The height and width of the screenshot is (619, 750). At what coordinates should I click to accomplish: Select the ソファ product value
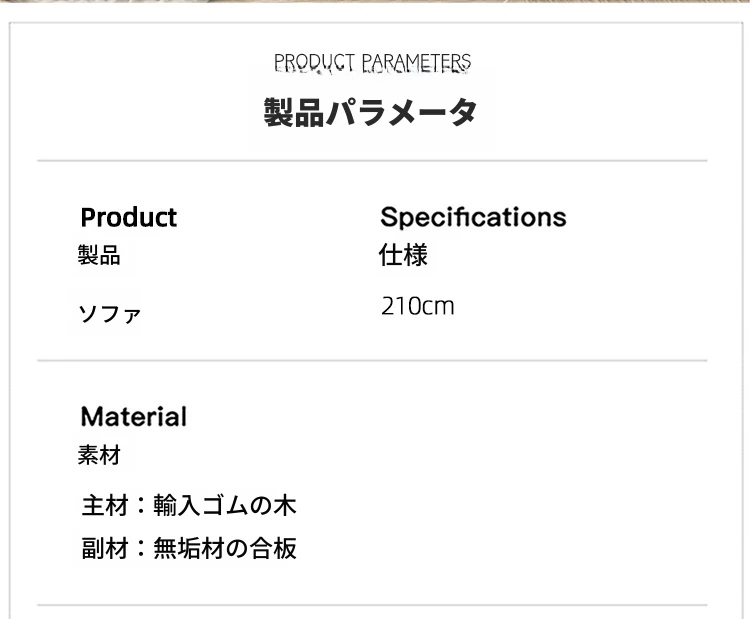click(110, 316)
